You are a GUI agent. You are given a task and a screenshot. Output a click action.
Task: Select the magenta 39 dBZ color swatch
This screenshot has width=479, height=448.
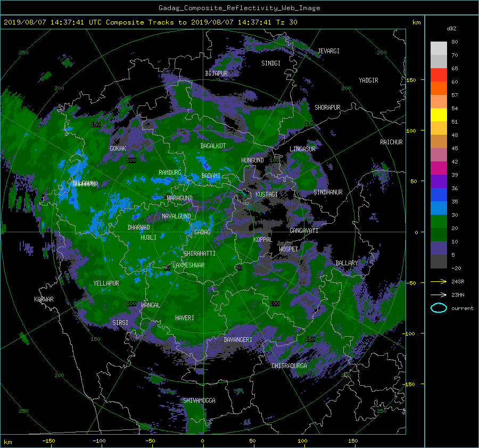[439, 168]
